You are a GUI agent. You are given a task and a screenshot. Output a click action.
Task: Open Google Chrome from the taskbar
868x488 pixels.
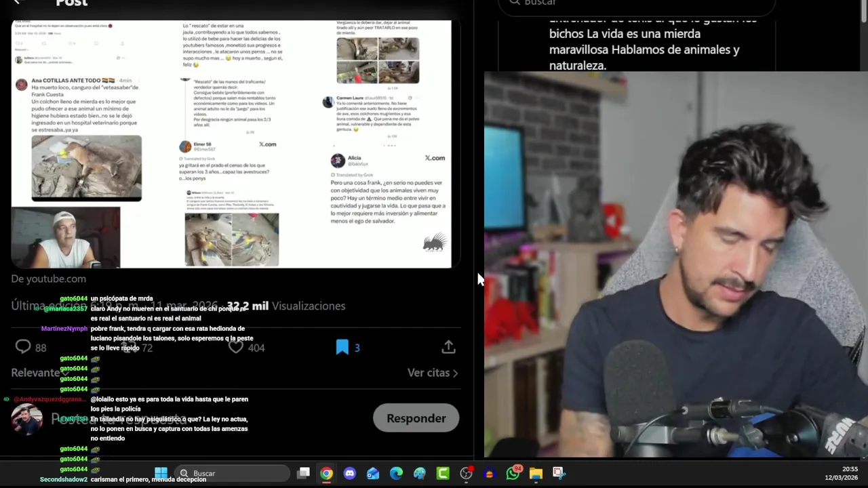[327, 473]
